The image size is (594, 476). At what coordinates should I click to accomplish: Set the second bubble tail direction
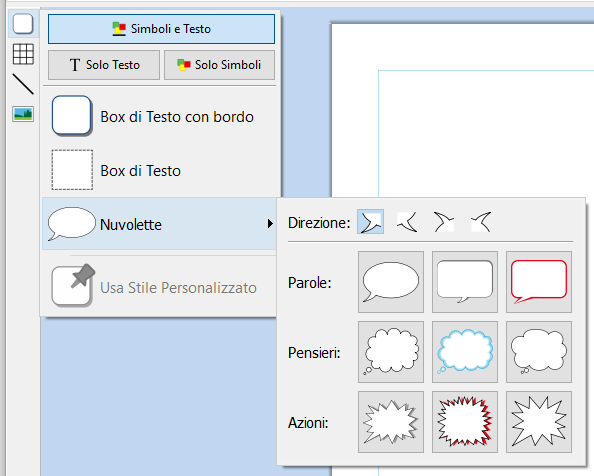pos(407,222)
